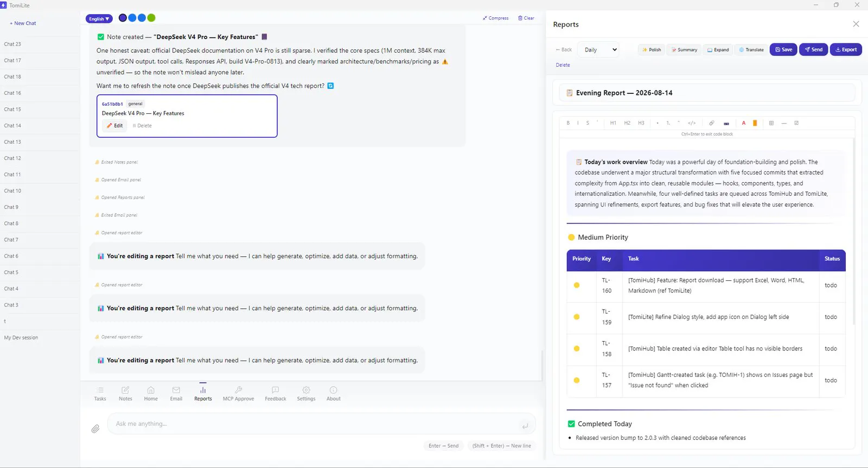The width and height of the screenshot is (868, 468).
Task: Open Chat 17 in sidebar
Action: (x=40, y=61)
